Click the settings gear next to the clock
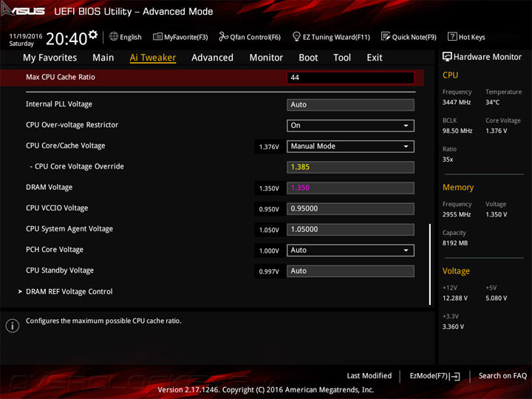The height and width of the screenshot is (399, 532). [x=93, y=34]
